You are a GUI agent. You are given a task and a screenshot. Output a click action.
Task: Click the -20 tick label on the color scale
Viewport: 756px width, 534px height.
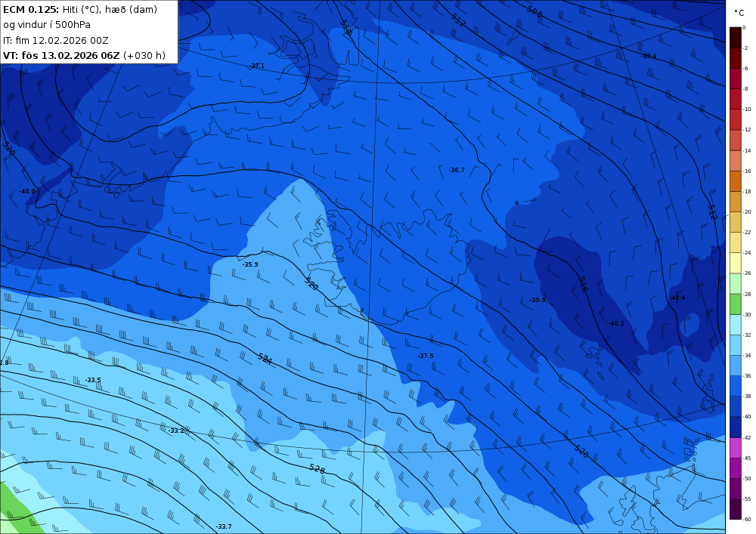(x=748, y=212)
